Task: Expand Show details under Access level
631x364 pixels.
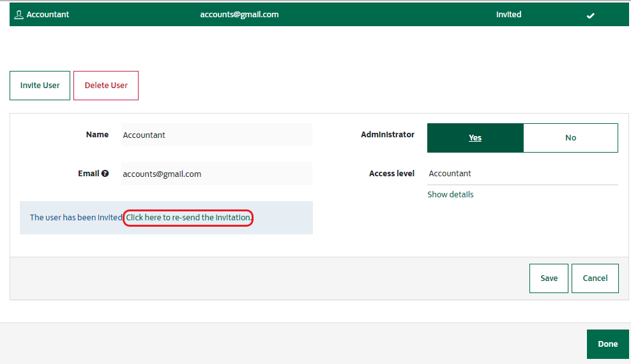Action: [450, 195]
